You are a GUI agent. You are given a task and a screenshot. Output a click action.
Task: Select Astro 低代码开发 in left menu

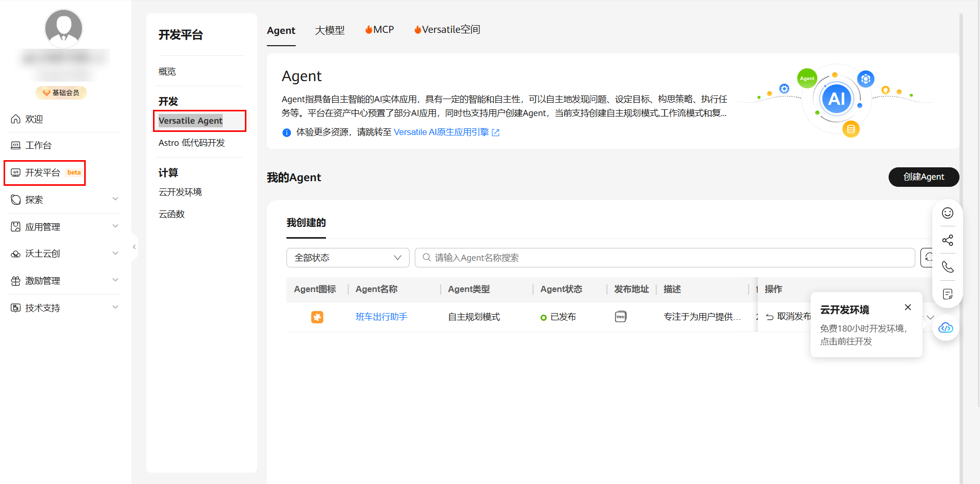point(192,143)
